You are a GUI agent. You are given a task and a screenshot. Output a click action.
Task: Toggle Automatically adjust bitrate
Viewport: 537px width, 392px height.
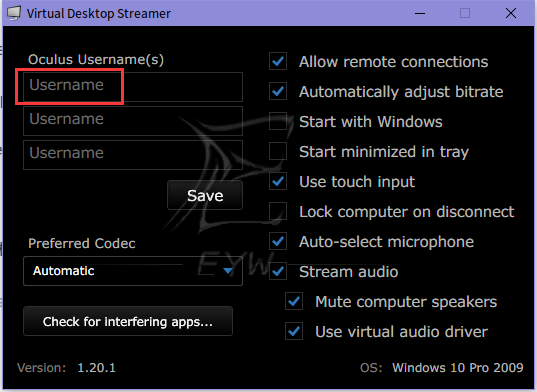click(x=278, y=91)
